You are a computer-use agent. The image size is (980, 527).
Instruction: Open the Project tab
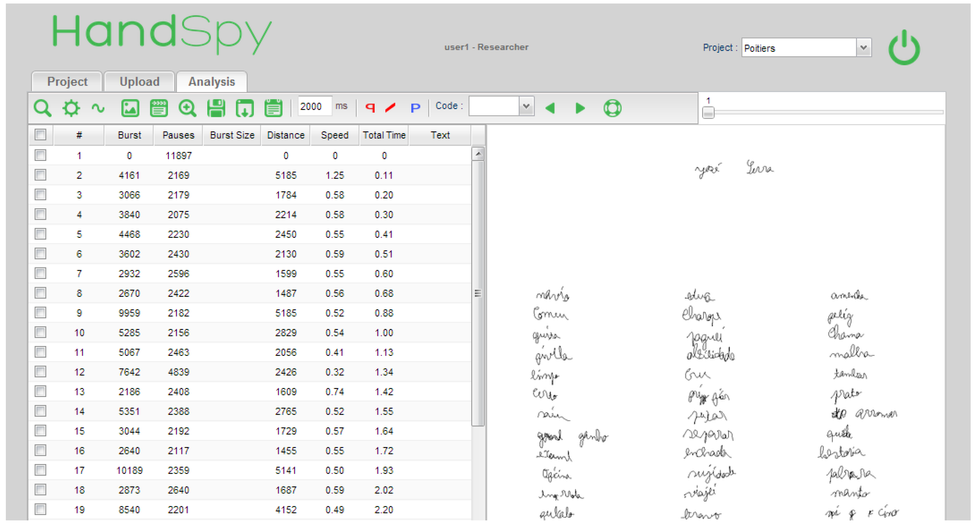click(67, 81)
